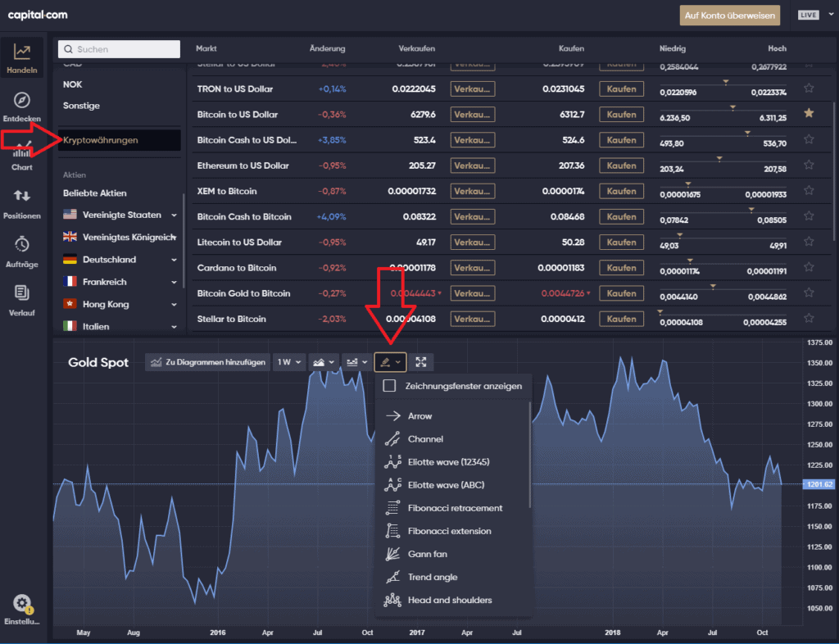This screenshot has height=644, width=839.
Task: Unfavorite Bitcoin to US Dollar star
Action: click(809, 113)
